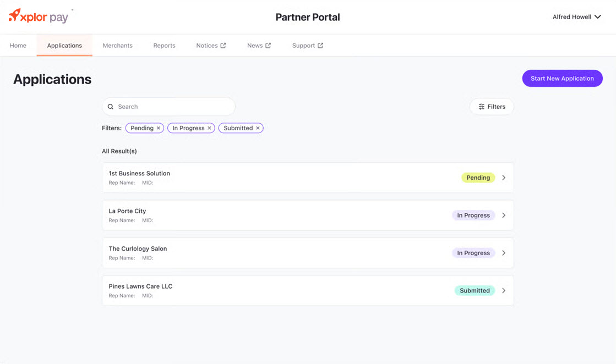Remove the In Progress filter chip

click(x=209, y=128)
